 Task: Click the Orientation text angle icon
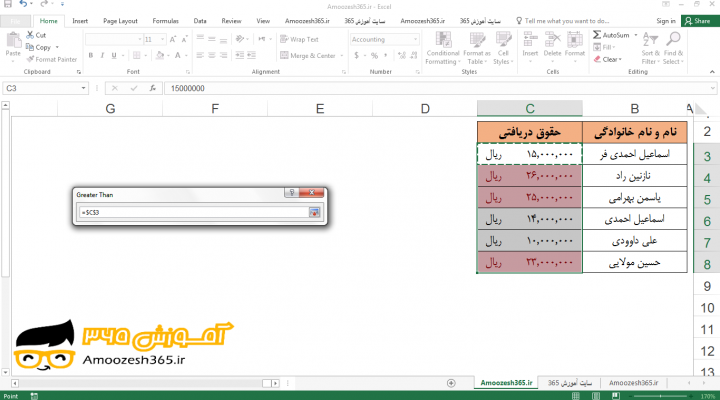[239, 39]
